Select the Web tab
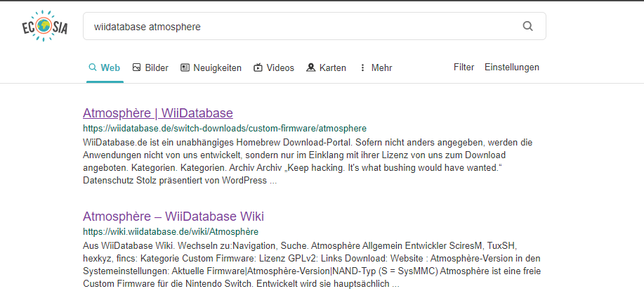This screenshot has height=303, width=644. (105, 67)
